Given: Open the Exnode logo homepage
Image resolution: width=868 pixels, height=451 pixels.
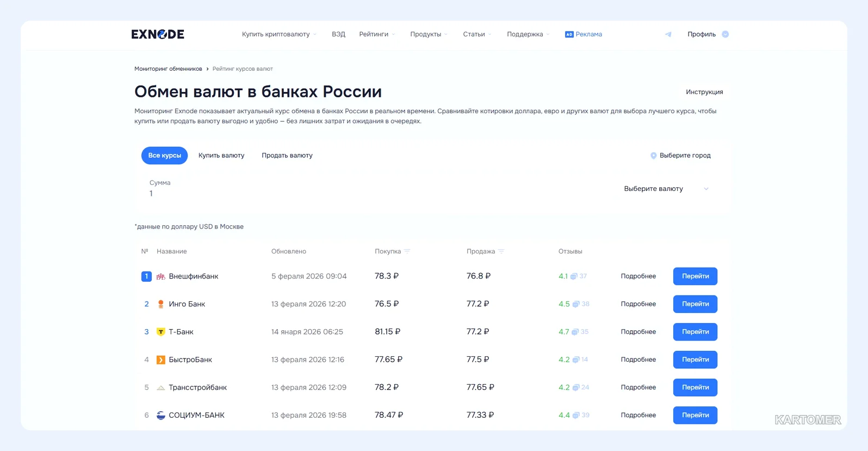Looking at the screenshot, I should 158,34.
